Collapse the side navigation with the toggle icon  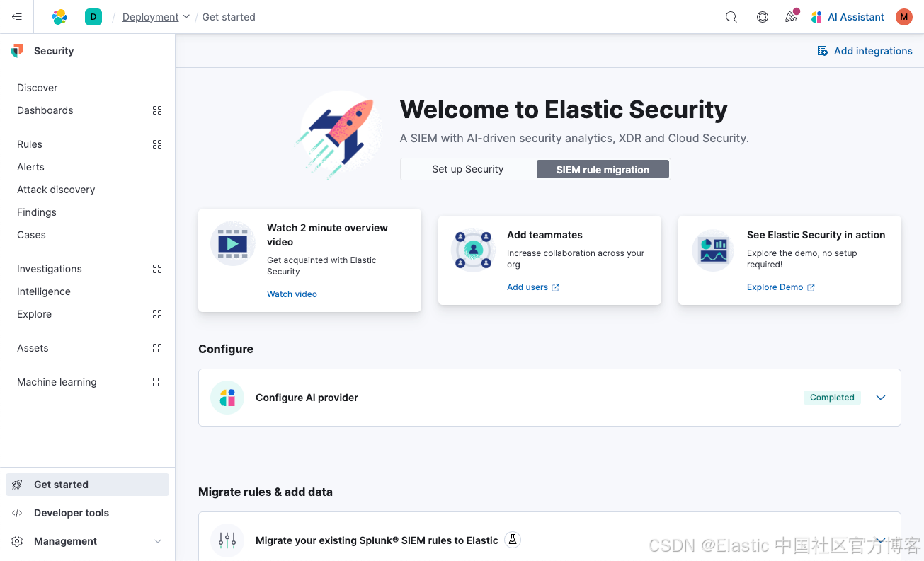click(x=17, y=17)
